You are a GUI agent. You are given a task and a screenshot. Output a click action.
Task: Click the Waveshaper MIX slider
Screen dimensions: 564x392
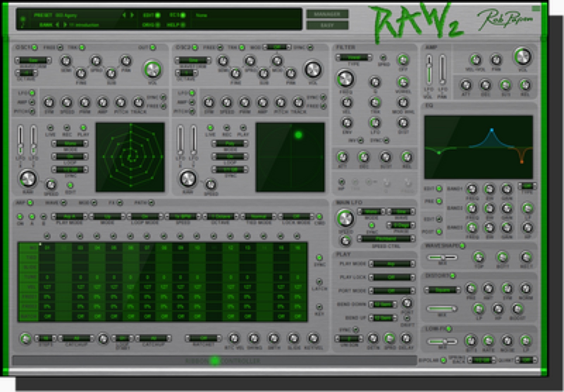[442, 257]
